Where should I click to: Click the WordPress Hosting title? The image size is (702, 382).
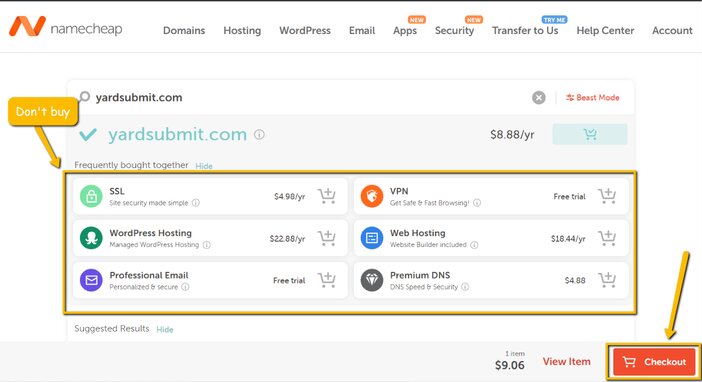coord(150,233)
